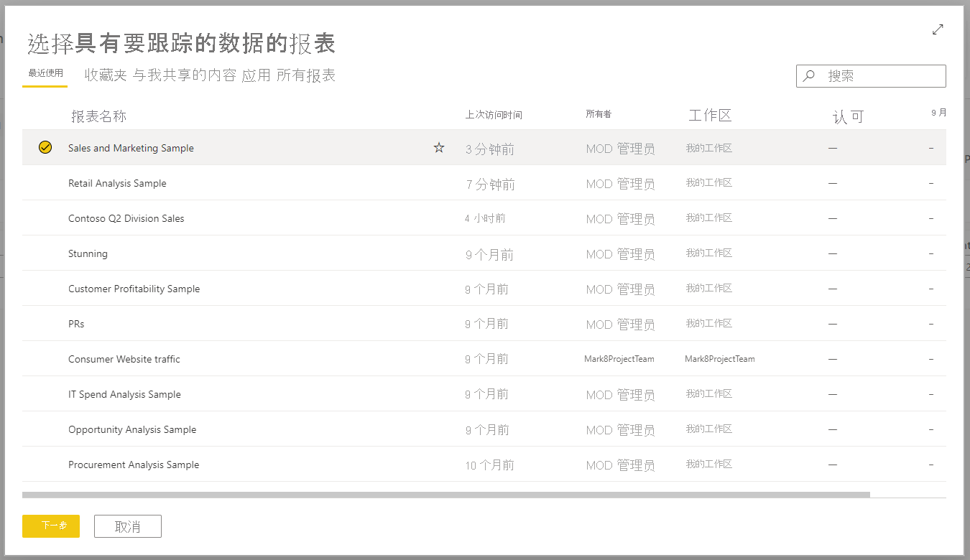
Task: Sort by 工作区 column header
Action: pos(710,116)
